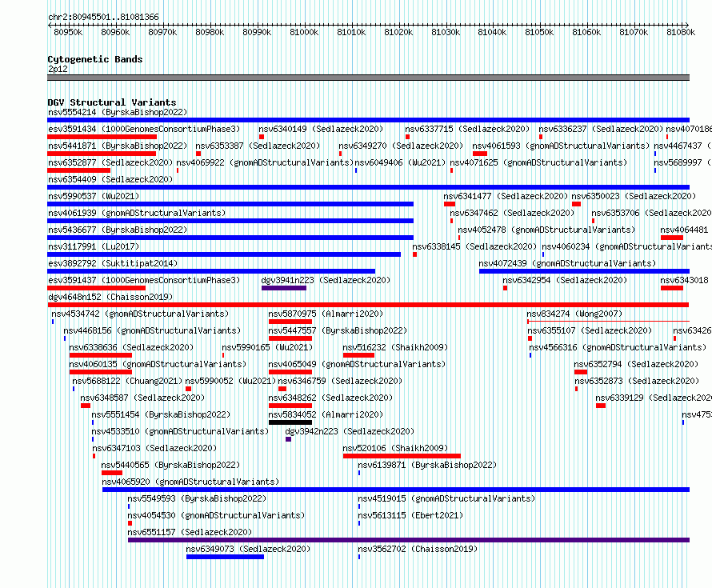The width and height of the screenshot is (712, 588).
Task: Click the nsv6352794 (Sedlazeck2020) label
Action: [636, 364]
